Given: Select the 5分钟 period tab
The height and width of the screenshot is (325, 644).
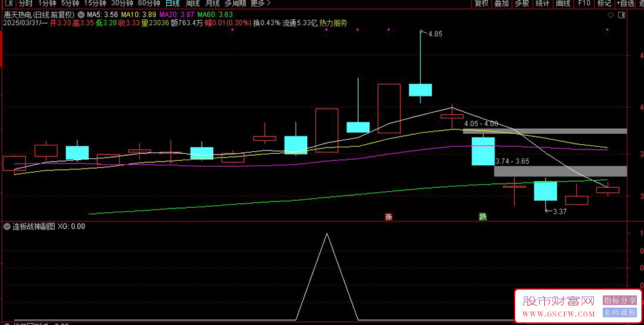Looking at the screenshot, I should (70, 3).
